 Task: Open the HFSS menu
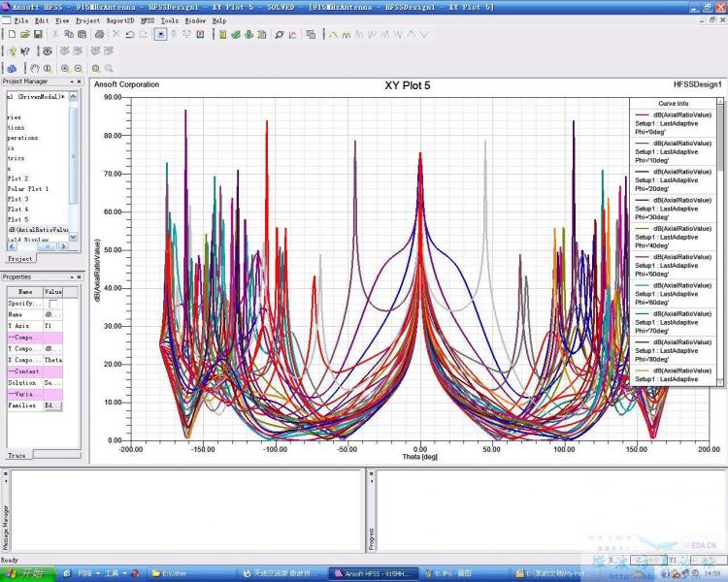point(148,19)
